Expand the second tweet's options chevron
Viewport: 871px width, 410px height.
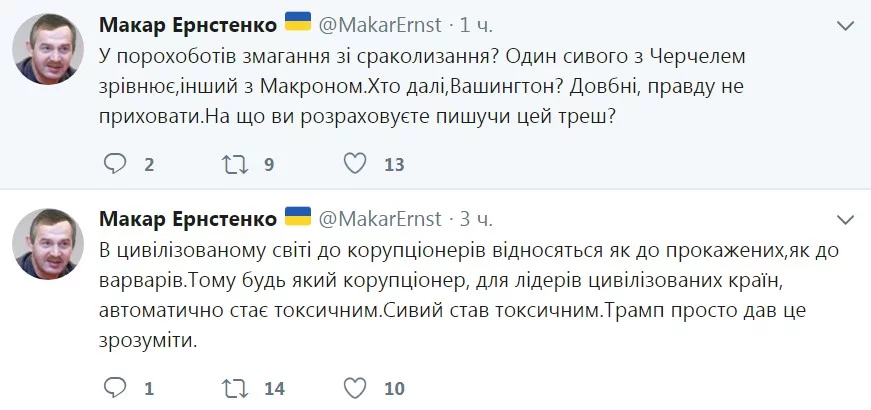coord(848,218)
